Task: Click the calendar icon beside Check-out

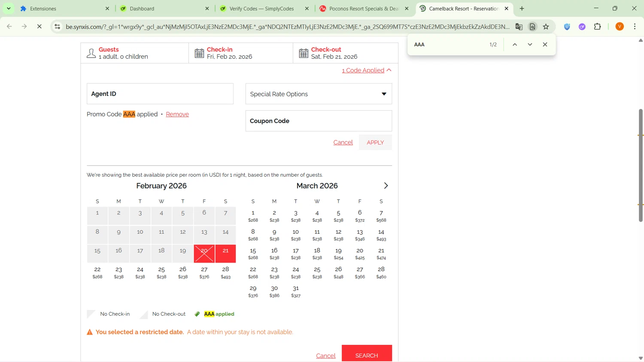Action: (304, 53)
